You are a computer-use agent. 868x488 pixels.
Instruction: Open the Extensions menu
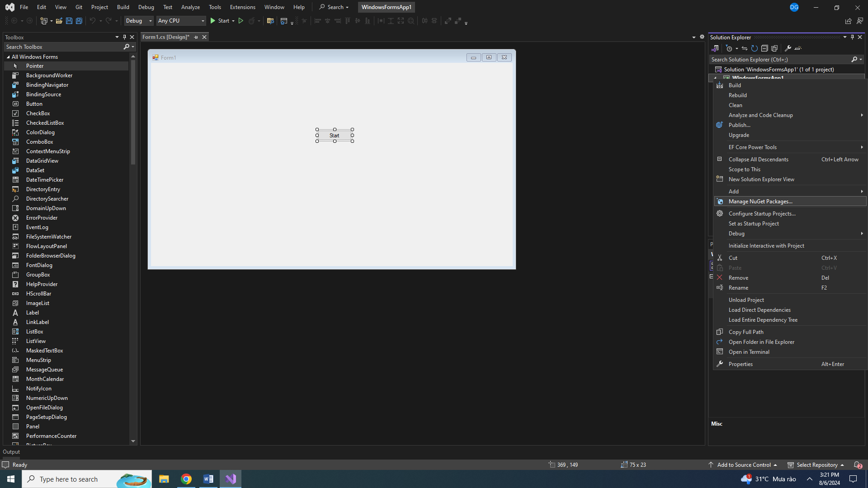[242, 7]
